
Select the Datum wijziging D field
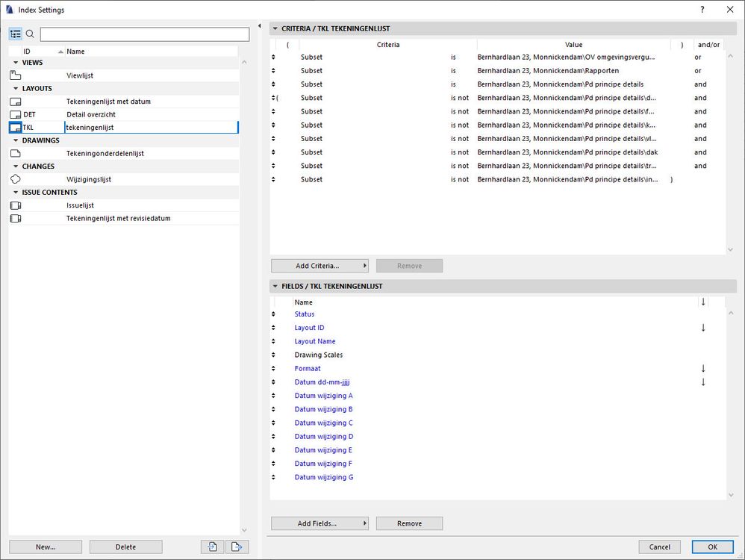(323, 436)
